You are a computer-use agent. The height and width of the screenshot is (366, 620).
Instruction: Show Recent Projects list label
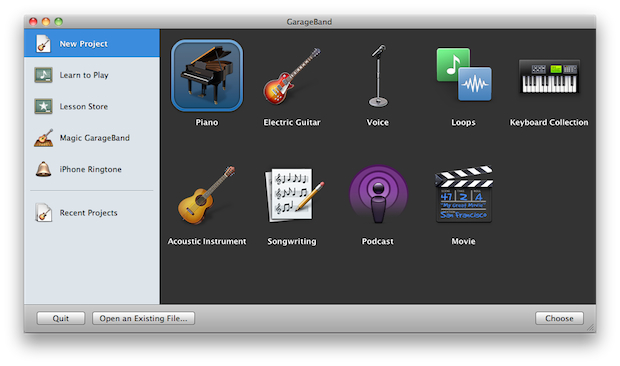point(89,213)
